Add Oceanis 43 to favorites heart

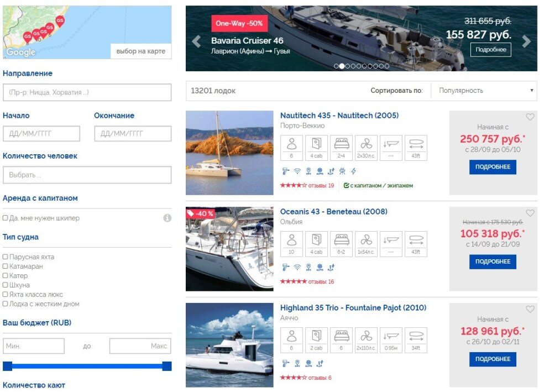(530, 213)
